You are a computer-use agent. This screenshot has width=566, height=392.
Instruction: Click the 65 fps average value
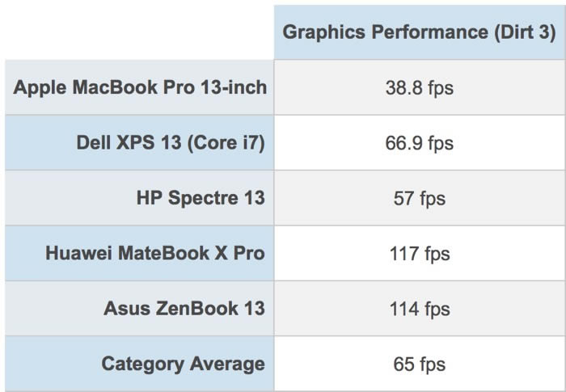(419, 364)
